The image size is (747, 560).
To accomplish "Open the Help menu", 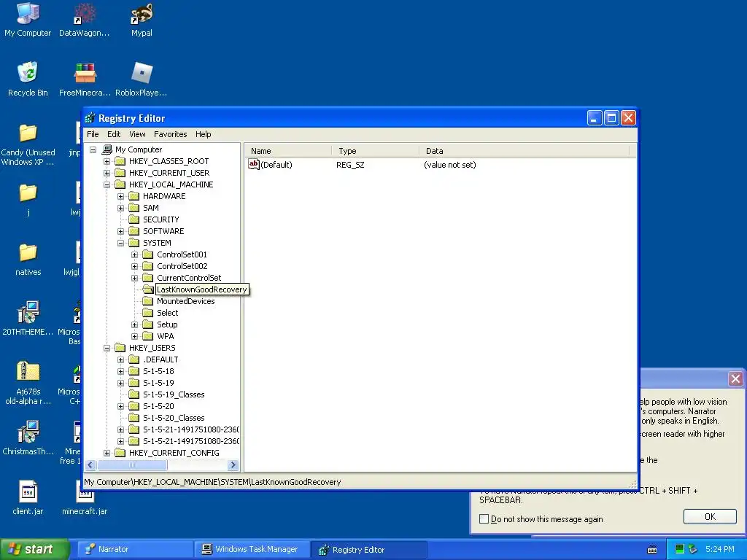I will point(203,134).
